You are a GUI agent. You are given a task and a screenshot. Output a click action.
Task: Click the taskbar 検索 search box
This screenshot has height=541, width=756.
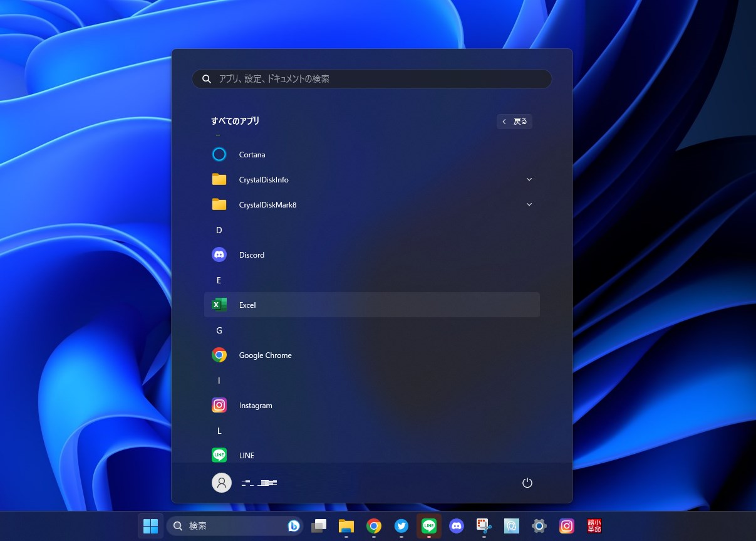[235, 526]
